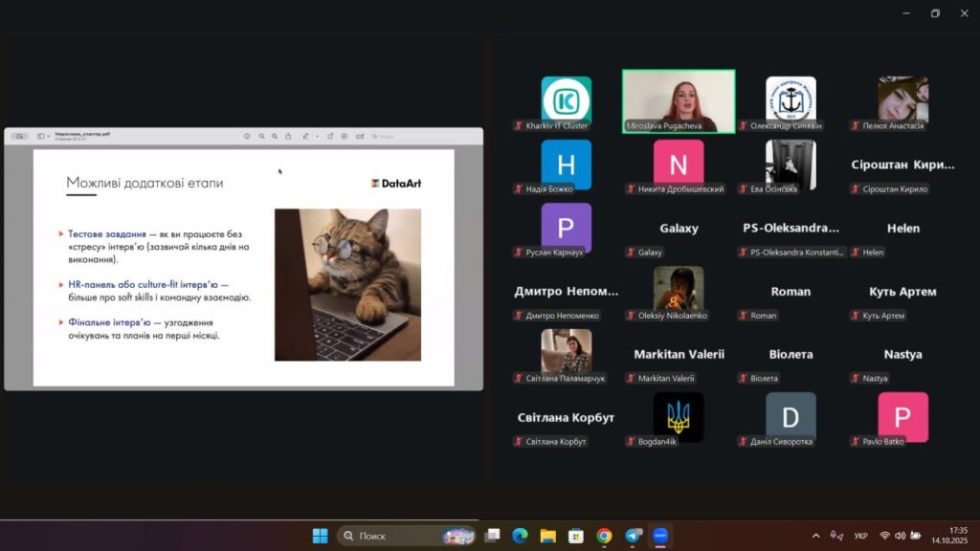Show hidden system tray icons chevron

coord(815,536)
